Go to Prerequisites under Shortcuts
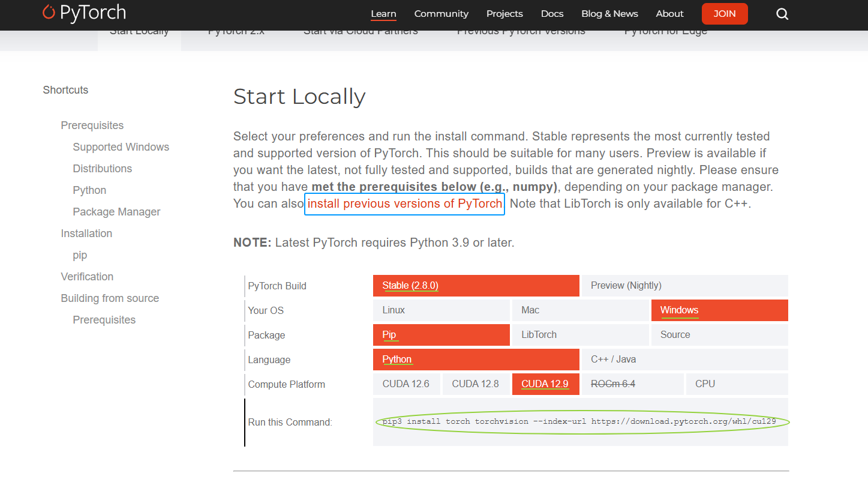Image resolution: width=868 pixels, height=479 pixels. (x=92, y=125)
